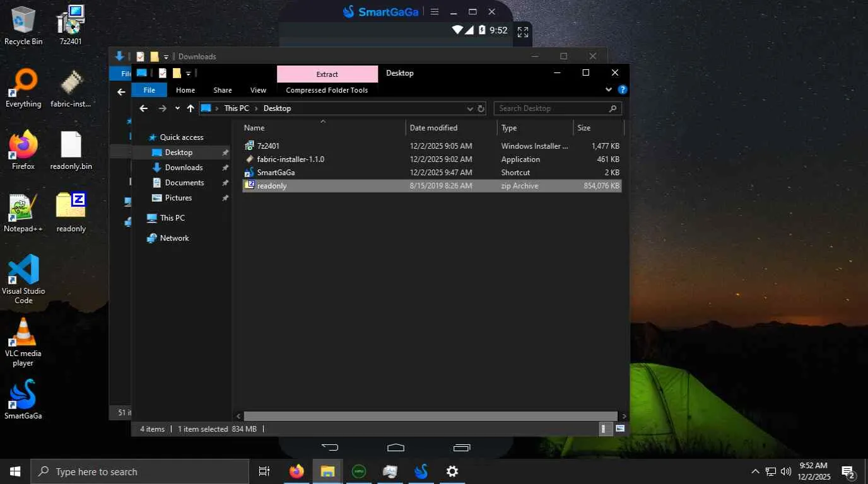Select the Everything search desktop shortcut
The image size is (868, 484).
click(23, 88)
